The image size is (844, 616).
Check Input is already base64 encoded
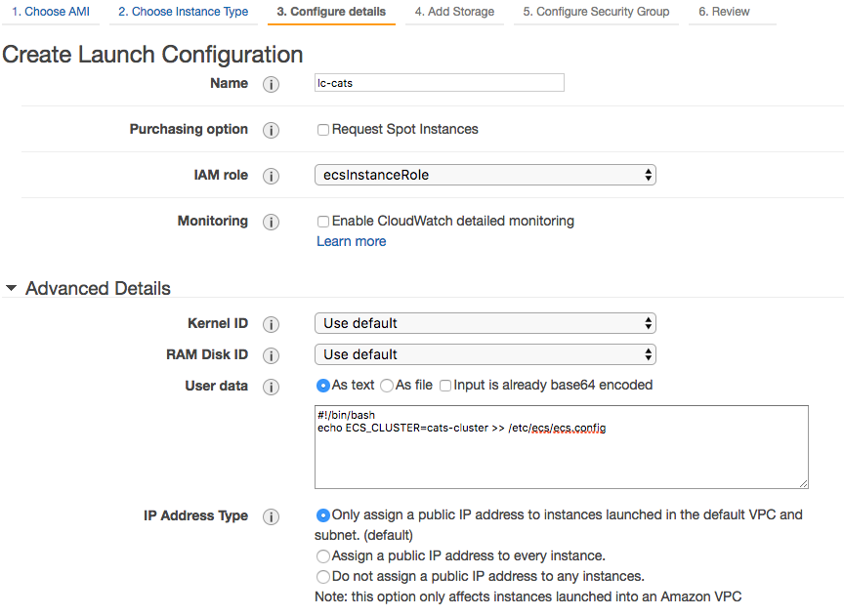pyautogui.click(x=445, y=386)
